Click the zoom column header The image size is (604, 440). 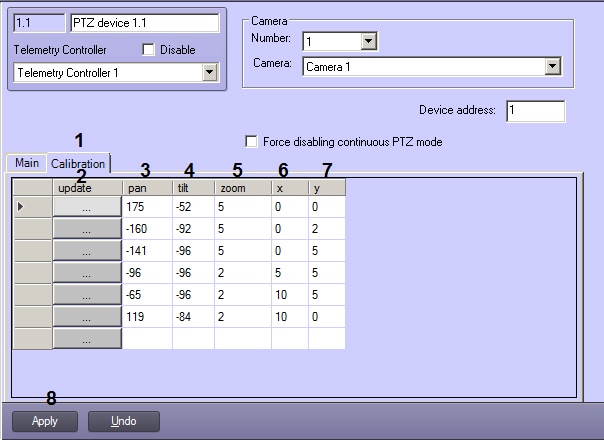pos(243,188)
